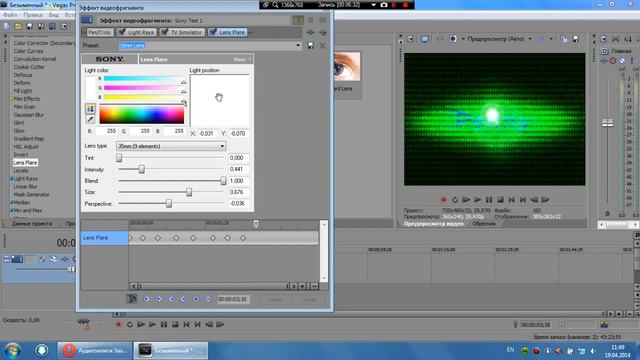Image resolution: width=640 pixels, height=360 pixels.
Task: Go to start on main timeline transport
Action: [187, 324]
